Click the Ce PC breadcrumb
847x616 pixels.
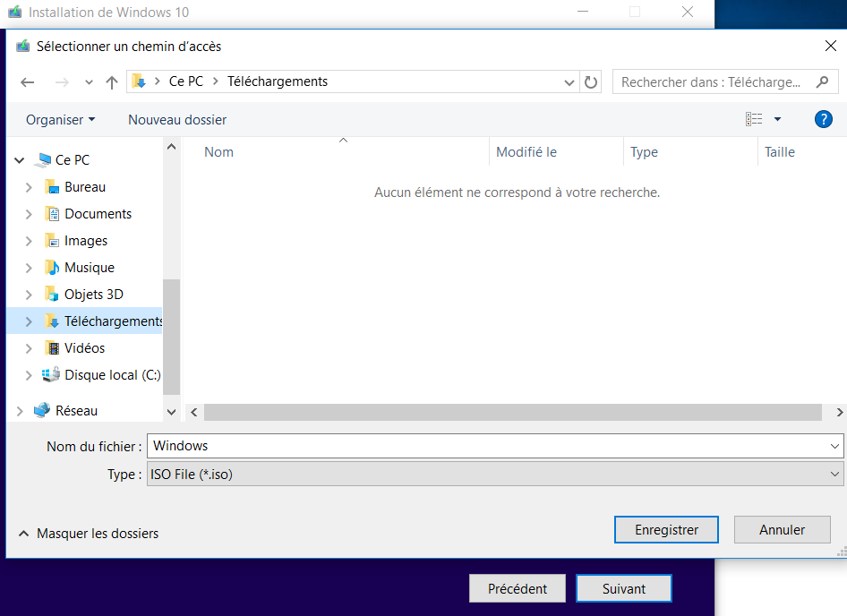tap(186, 81)
